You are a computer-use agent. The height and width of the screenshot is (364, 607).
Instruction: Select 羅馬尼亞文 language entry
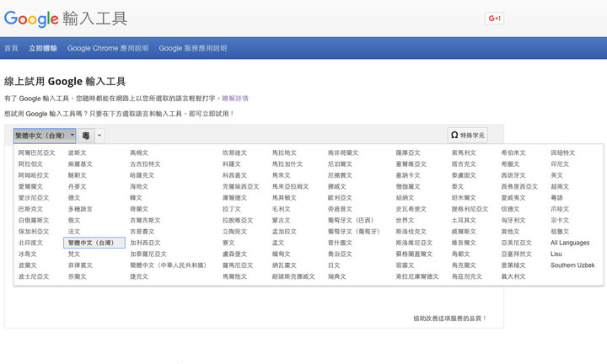coord(238,265)
